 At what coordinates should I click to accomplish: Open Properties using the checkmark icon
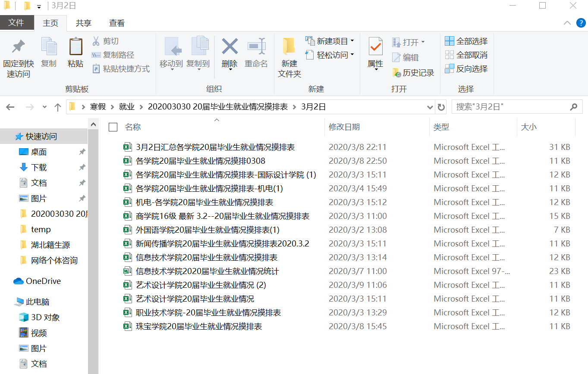point(375,47)
